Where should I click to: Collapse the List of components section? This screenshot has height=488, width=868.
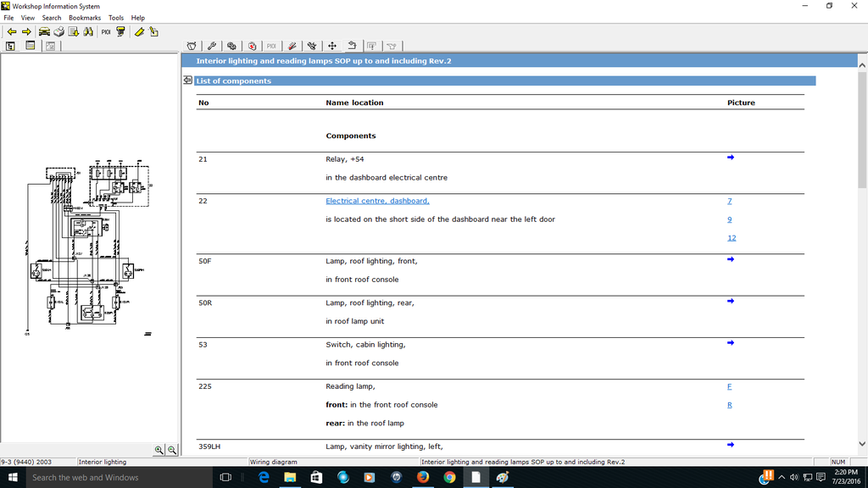click(x=187, y=80)
